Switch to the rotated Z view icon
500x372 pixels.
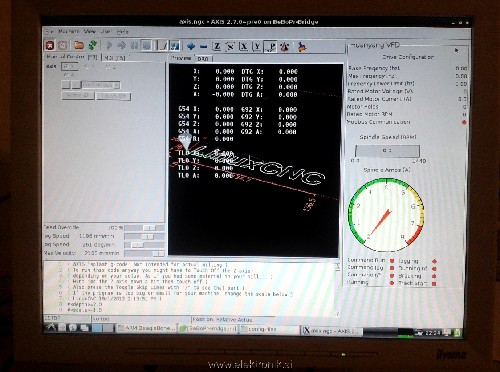tap(230, 47)
